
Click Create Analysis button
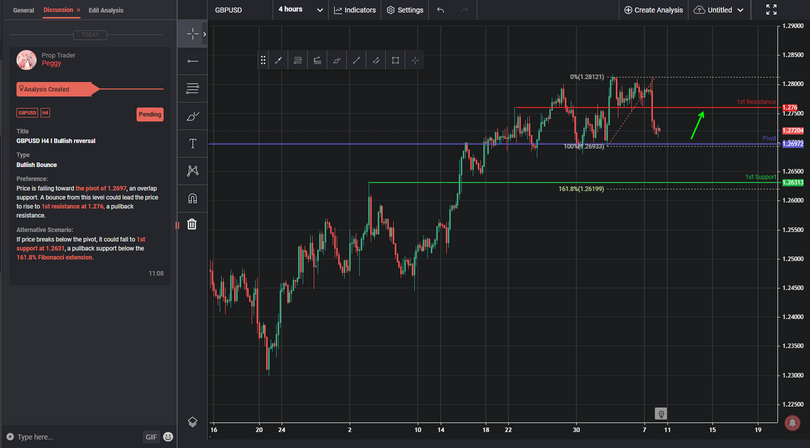654,10
